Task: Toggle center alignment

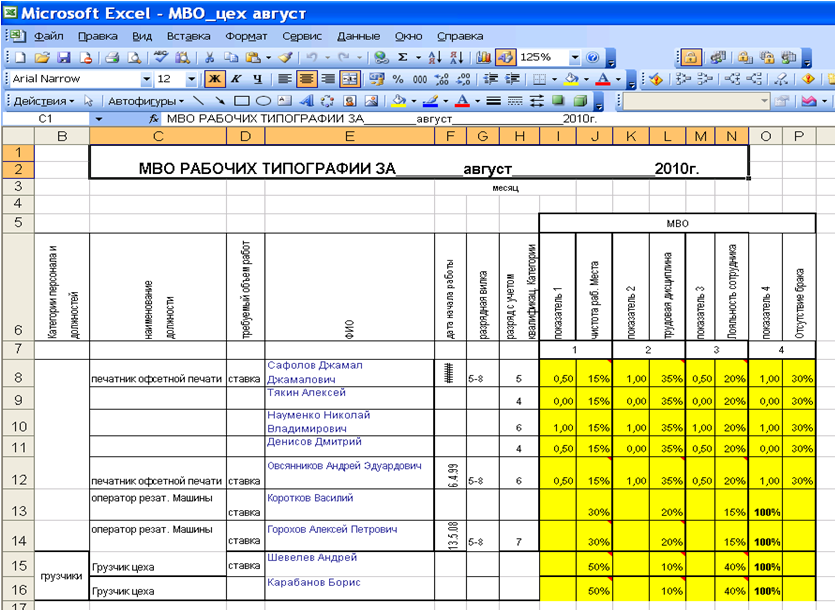Action: [306, 79]
